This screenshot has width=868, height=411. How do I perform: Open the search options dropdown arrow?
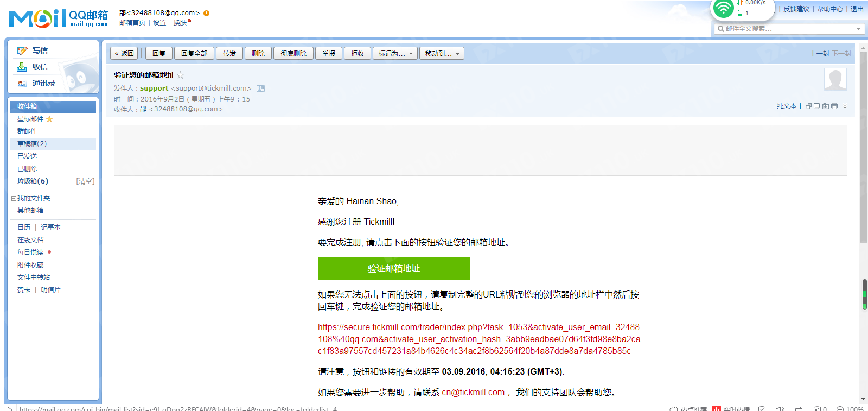point(858,29)
